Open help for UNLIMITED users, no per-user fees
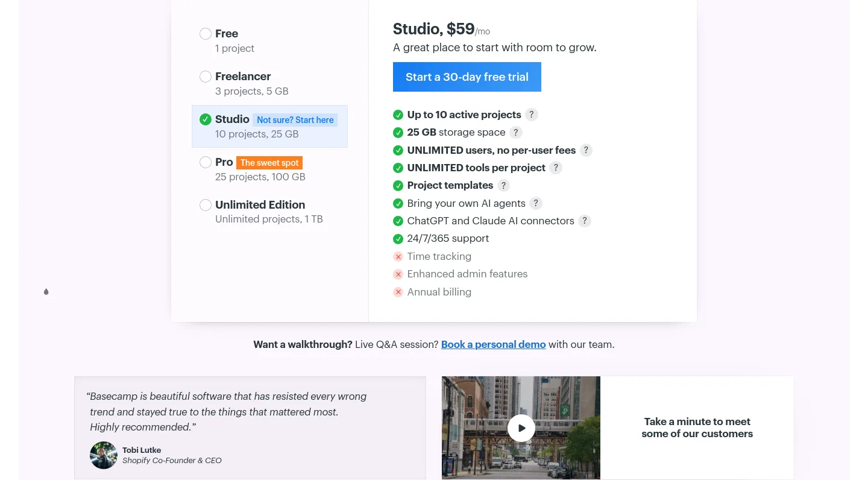The width and height of the screenshot is (868, 480). pyautogui.click(x=585, y=150)
